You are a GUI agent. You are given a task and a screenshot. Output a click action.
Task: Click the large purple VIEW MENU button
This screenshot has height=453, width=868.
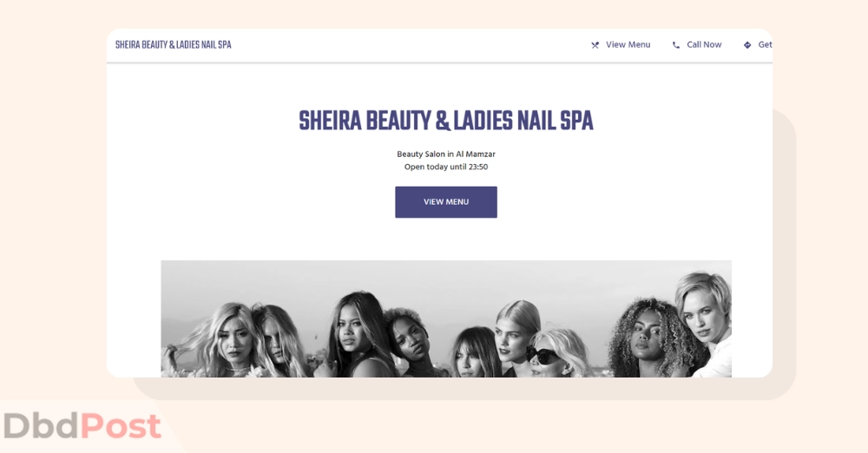pyautogui.click(x=446, y=202)
